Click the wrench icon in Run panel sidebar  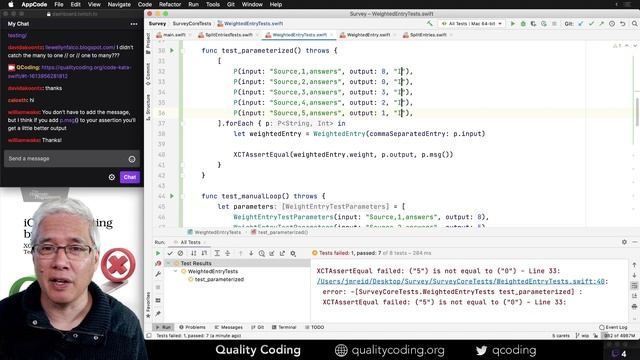point(158,274)
